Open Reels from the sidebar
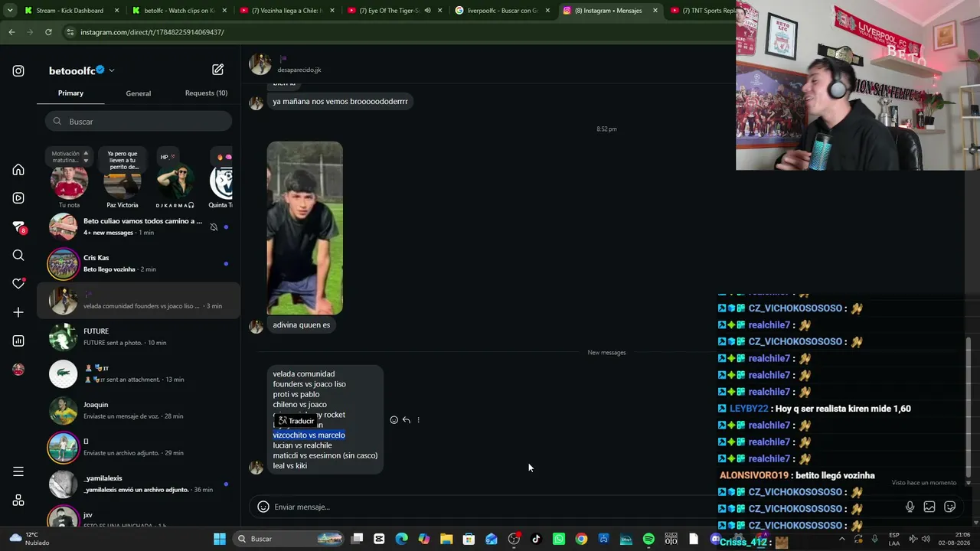 pyautogui.click(x=18, y=198)
